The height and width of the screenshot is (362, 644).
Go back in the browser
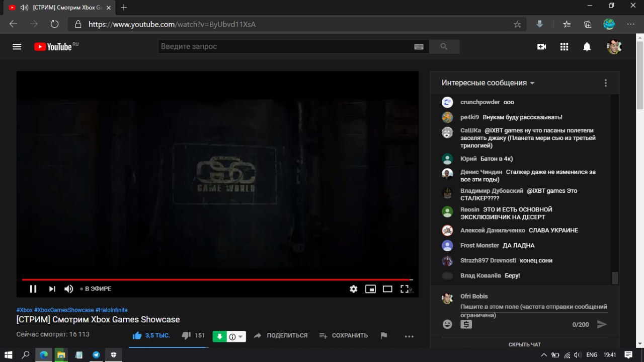13,24
